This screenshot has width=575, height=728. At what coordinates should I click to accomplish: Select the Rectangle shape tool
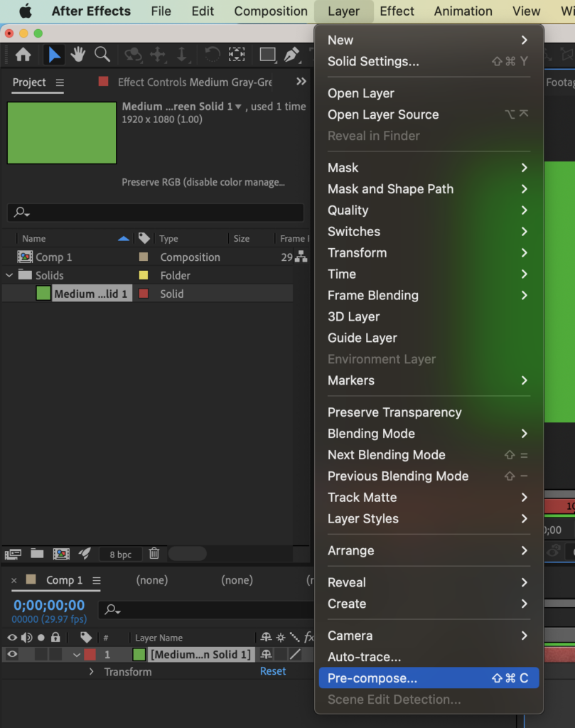coord(267,55)
